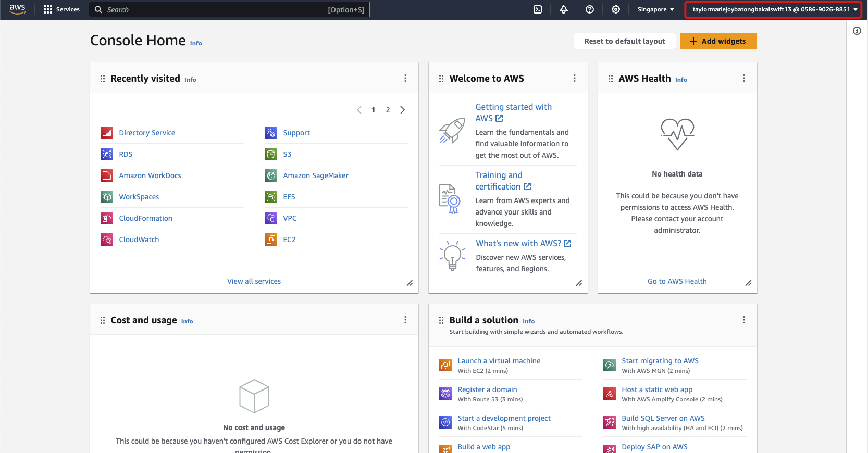Open the settings gear icon
Image resolution: width=868 pixels, height=453 pixels.
point(616,9)
